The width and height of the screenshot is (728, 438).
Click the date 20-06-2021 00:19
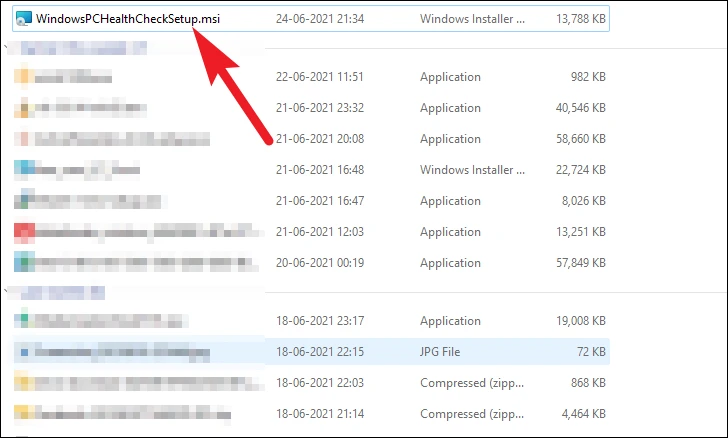[320, 263]
